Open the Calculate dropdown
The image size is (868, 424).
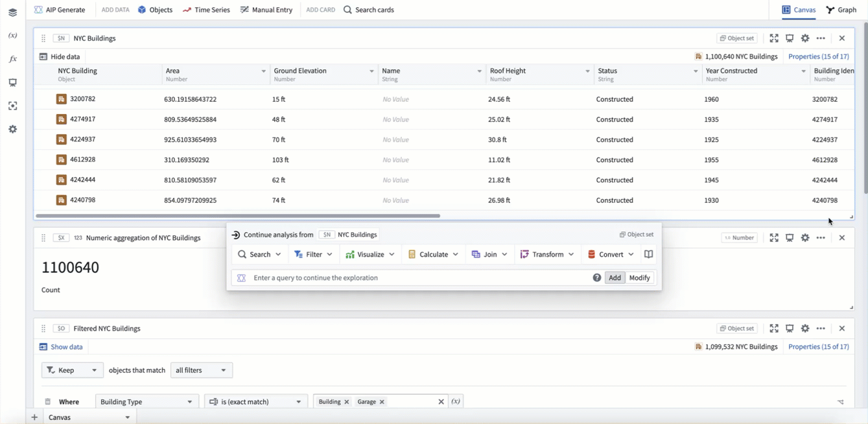tap(433, 254)
